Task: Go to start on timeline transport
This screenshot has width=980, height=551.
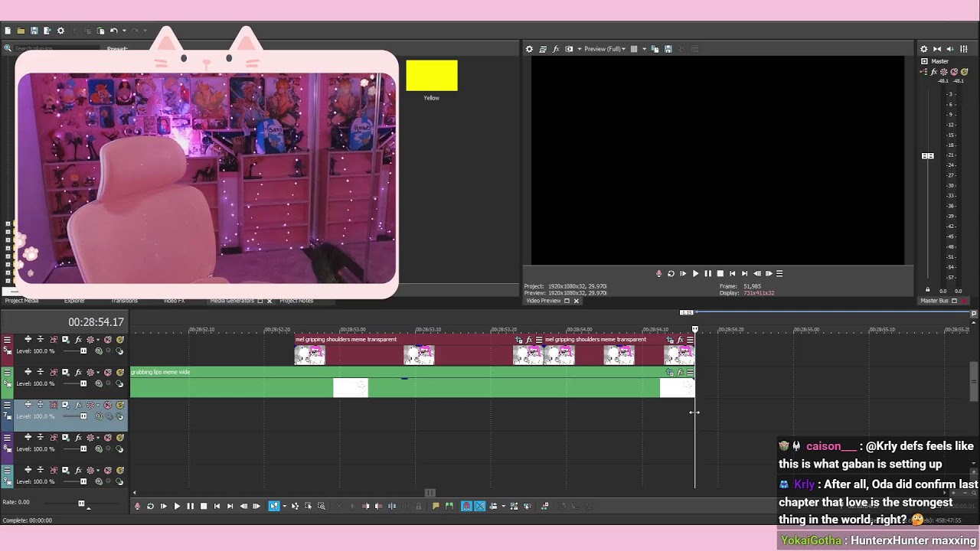Action: [217, 506]
